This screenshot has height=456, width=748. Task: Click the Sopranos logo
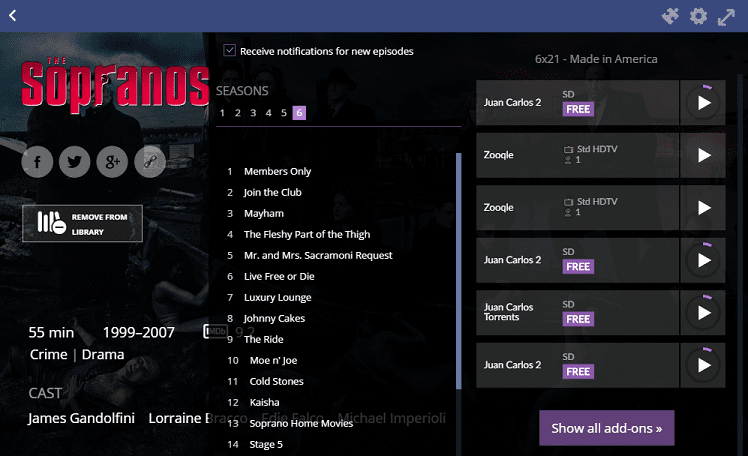(115, 84)
